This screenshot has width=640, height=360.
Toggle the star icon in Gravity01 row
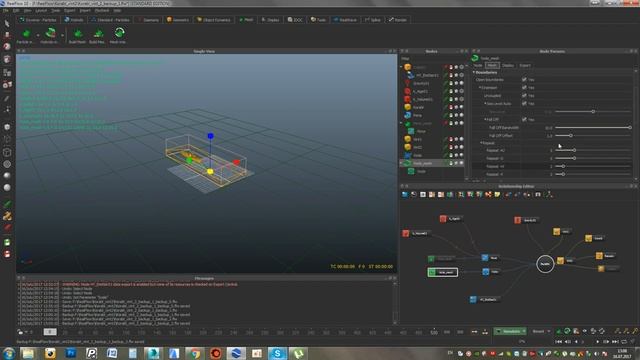point(456,83)
